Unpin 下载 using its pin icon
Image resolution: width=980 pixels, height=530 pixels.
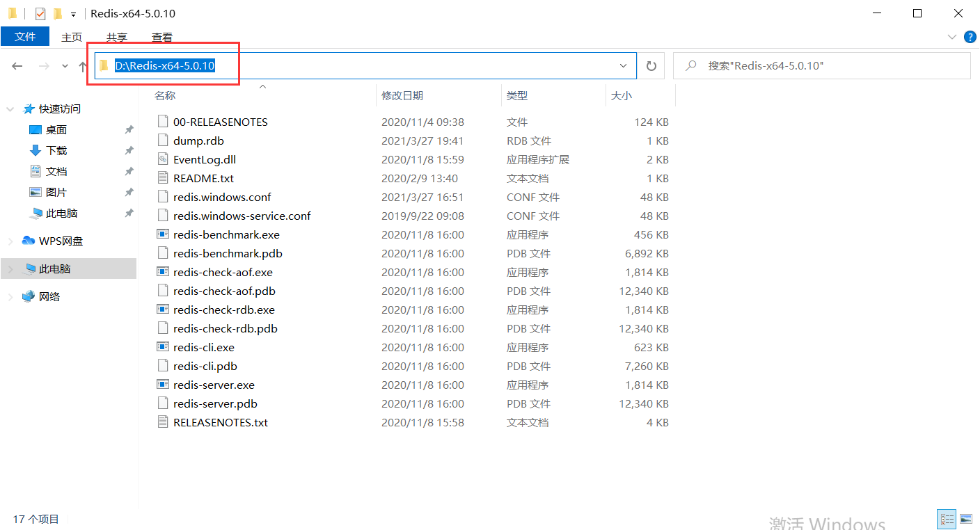[129, 150]
